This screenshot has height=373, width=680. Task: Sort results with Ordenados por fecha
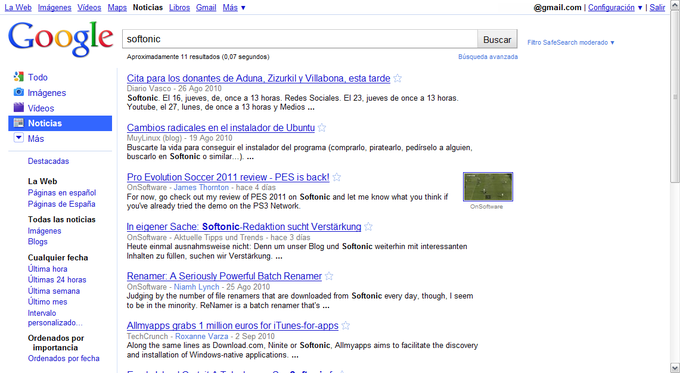pyautogui.click(x=64, y=358)
